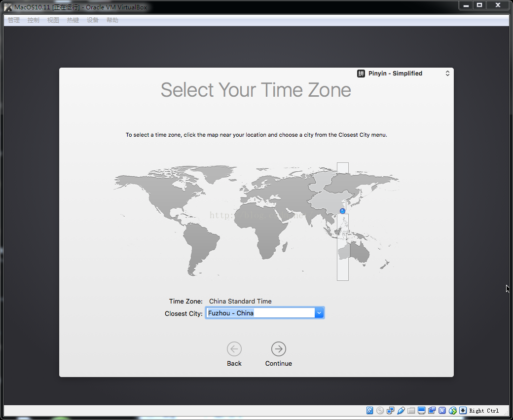The height and width of the screenshot is (420, 513).
Task: Click the keyboard capture arrow icon
Action: pos(463,411)
